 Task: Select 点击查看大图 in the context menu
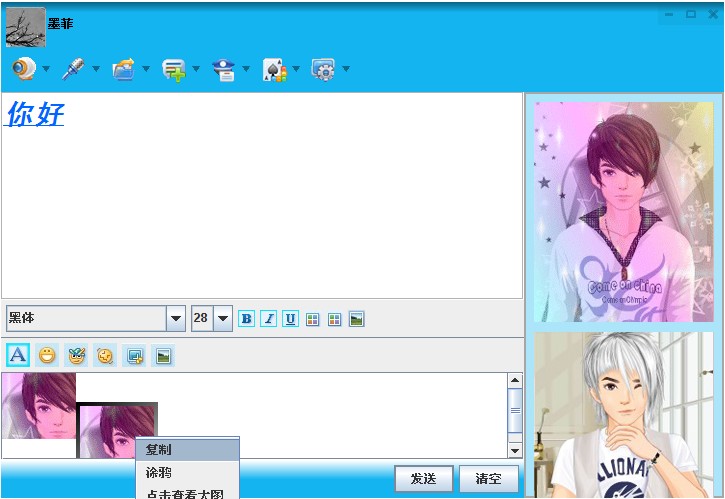[188, 493]
